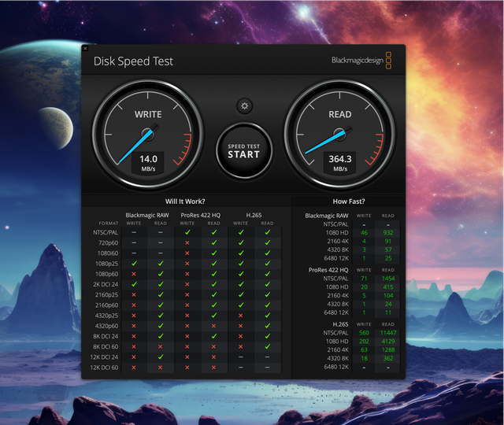
Task: Click H.265 header in Will It Work
Action: coord(254,215)
